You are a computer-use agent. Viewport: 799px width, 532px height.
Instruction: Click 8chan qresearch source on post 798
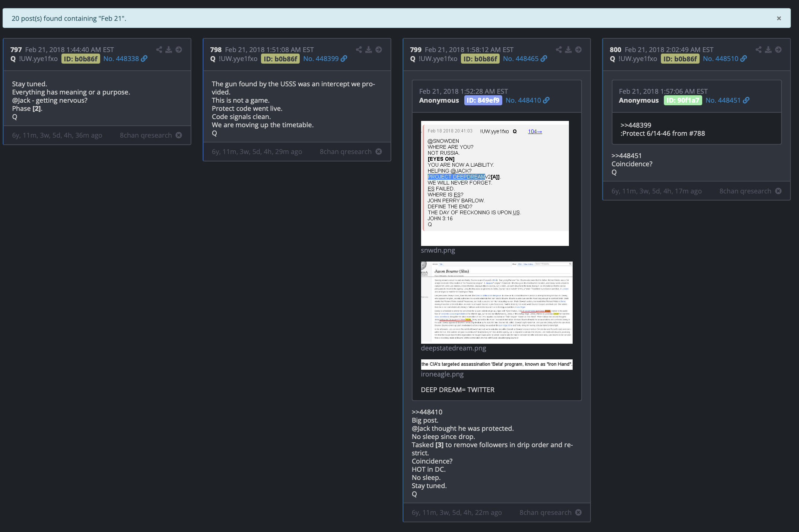(x=346, y=152)
